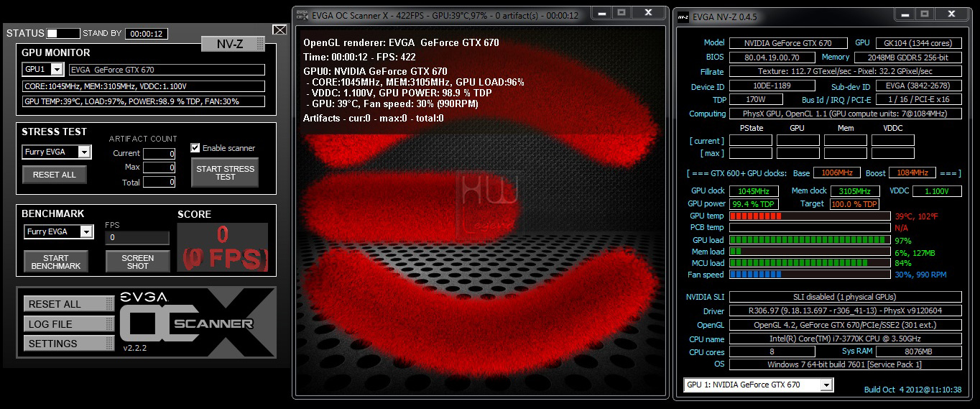The image size is (980, 409).
Task: Toggle the STATUS stand-by switch
Action: (x=63, y=33)
